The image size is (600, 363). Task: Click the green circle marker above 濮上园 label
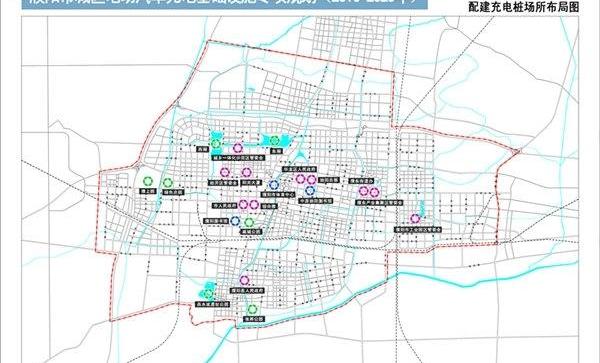click(x=148, y=181)
